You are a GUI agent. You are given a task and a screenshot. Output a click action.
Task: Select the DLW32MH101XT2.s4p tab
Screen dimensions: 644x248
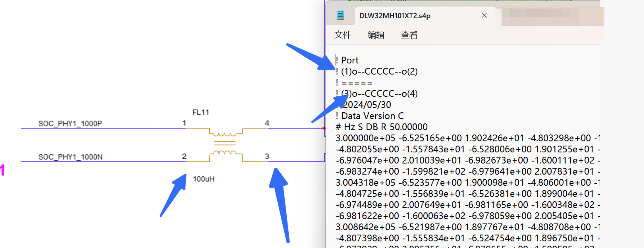tap(395, 16)
